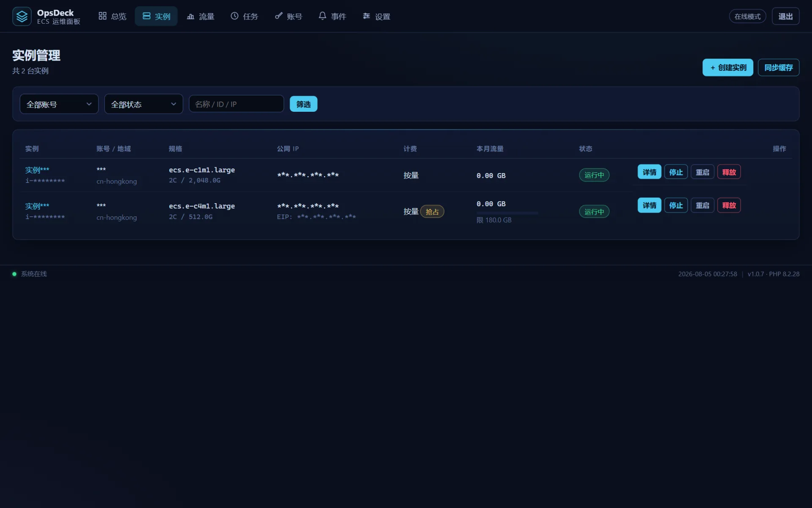This screenshot has height=508, width=812.
Task: Click the OpsDeck layered logo icon
Action: [x=22, y=17]
